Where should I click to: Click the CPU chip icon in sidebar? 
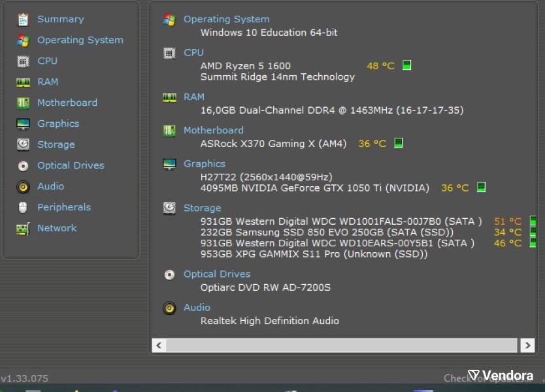click(23, 61)
